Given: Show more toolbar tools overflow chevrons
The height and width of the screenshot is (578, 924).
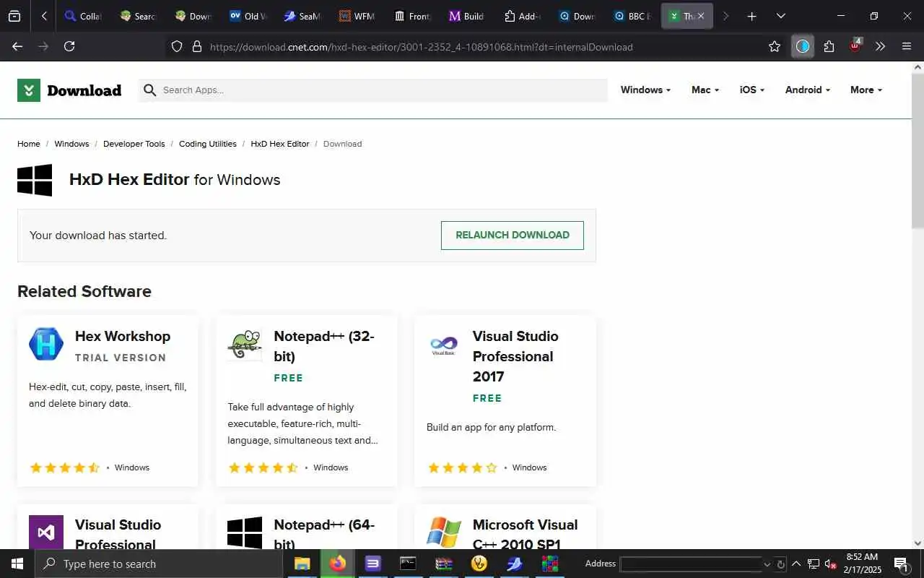Looking at the screenshot, I should (x=880, y=46).
